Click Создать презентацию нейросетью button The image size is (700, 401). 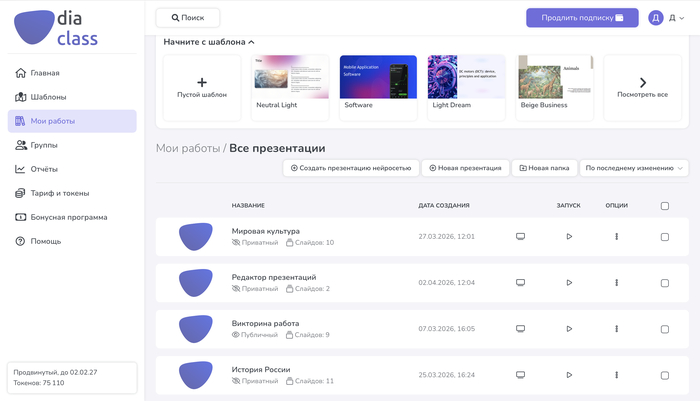point(351,168)
